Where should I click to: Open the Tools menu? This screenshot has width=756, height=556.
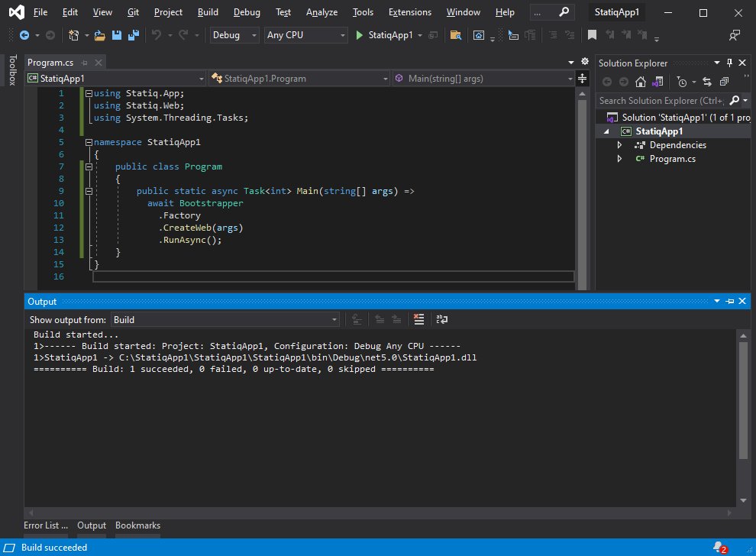point(363,12)
